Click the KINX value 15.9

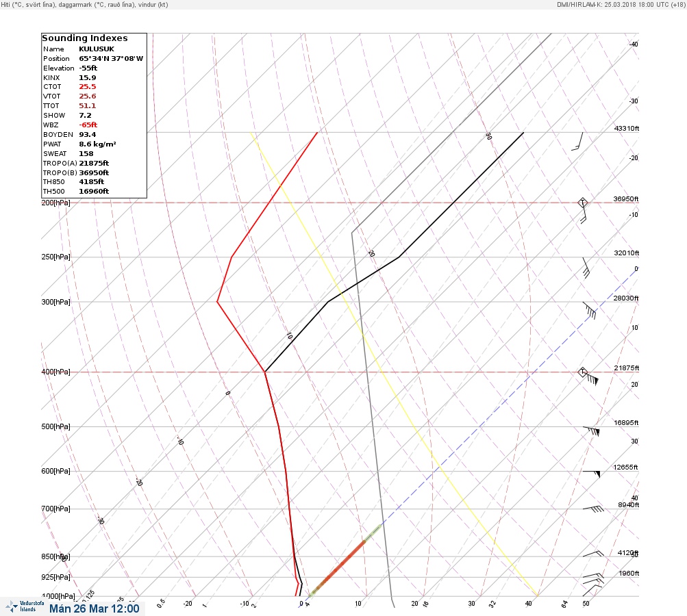coord(88,77)
